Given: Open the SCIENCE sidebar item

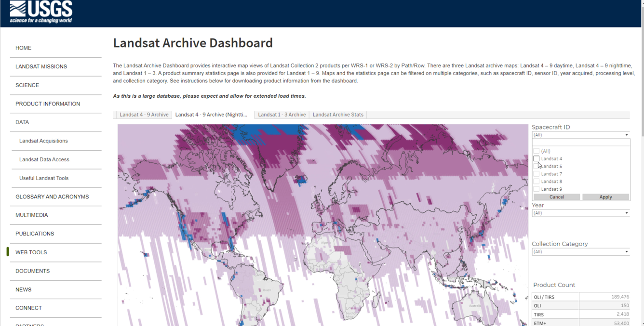Looking at the screenshot, I should [x=27, y=85].
